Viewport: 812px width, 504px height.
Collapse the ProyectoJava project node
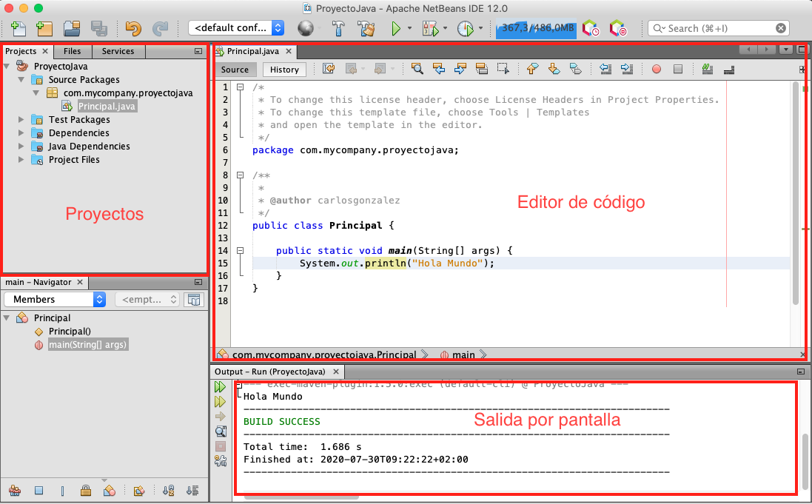7,67
